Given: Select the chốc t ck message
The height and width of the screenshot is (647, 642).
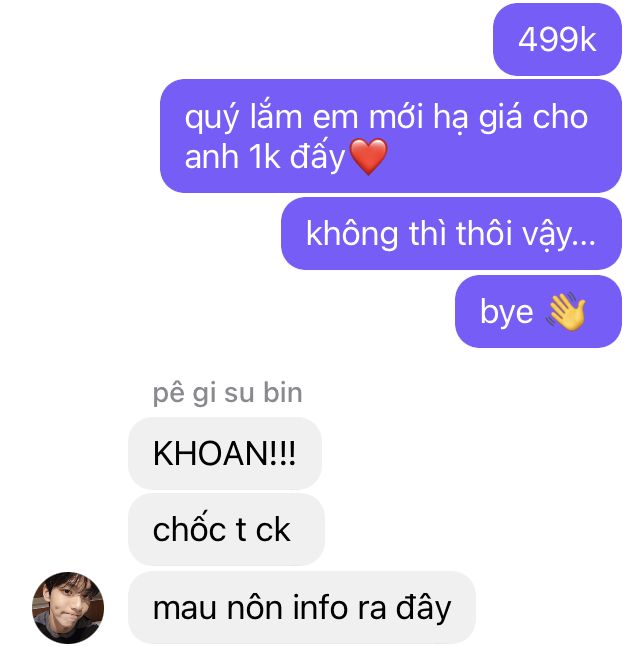Looking at the screenshot, I should pos(226,530).
